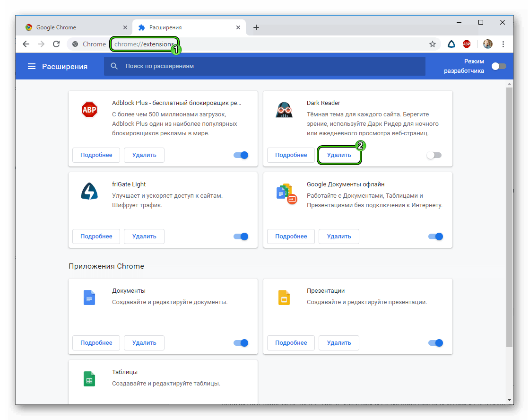Click the Dark Reader title text

pyautogui.click(x=323, y=103)
